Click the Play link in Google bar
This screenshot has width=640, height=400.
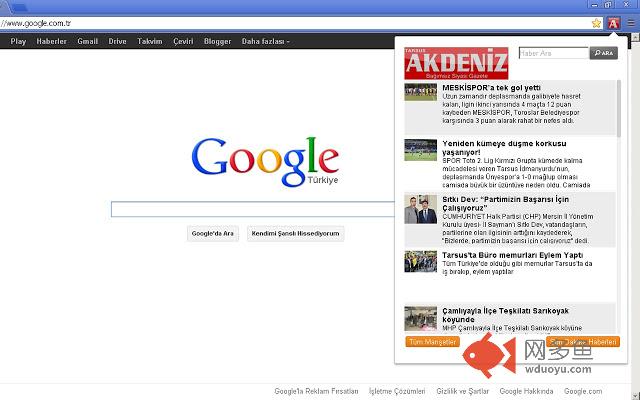coord(18,41)
